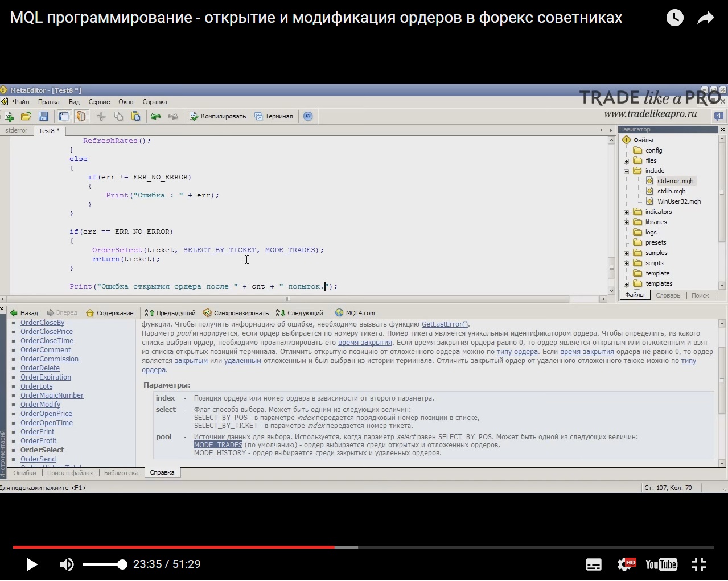Image resolution: width=728 pixels, height=581 pixels.
Task: Go back in help using Назад
Action: [x=24, y=313]
